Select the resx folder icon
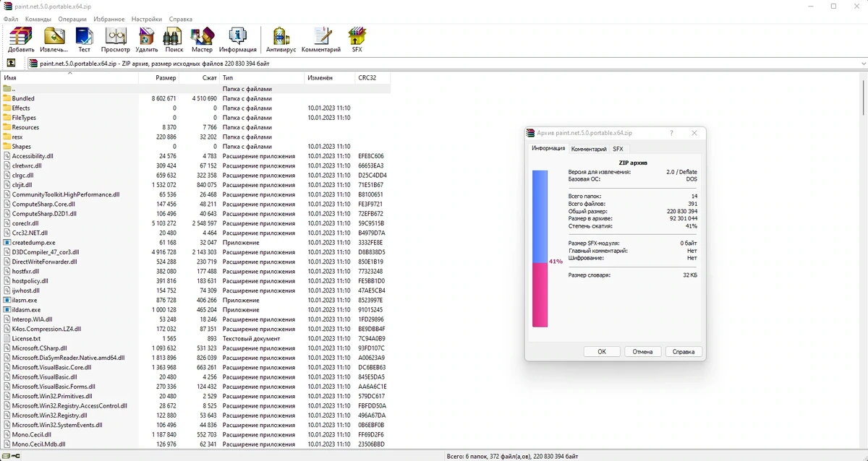This screenshot has width=868, height=461. 7,137
